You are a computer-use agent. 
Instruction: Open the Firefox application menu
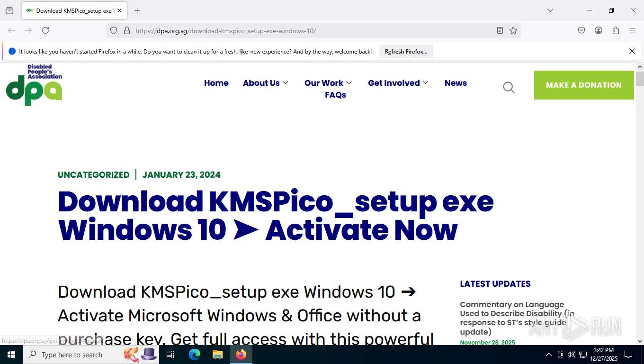[x=633, y=30]
